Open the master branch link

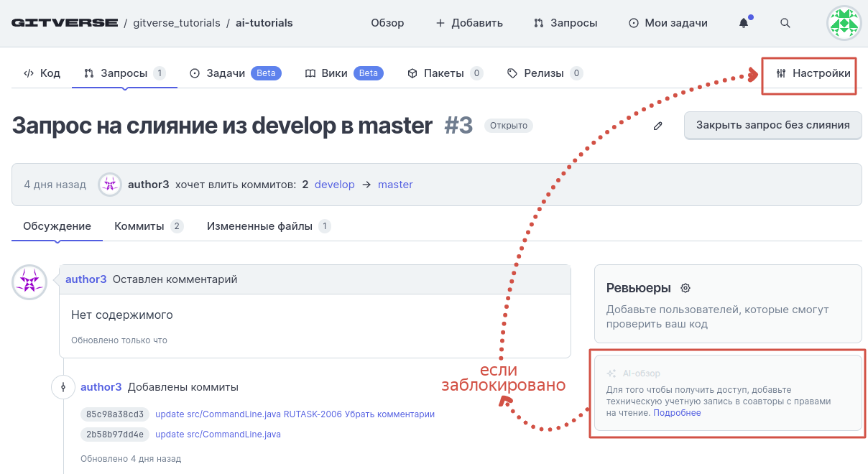[395, 185]
